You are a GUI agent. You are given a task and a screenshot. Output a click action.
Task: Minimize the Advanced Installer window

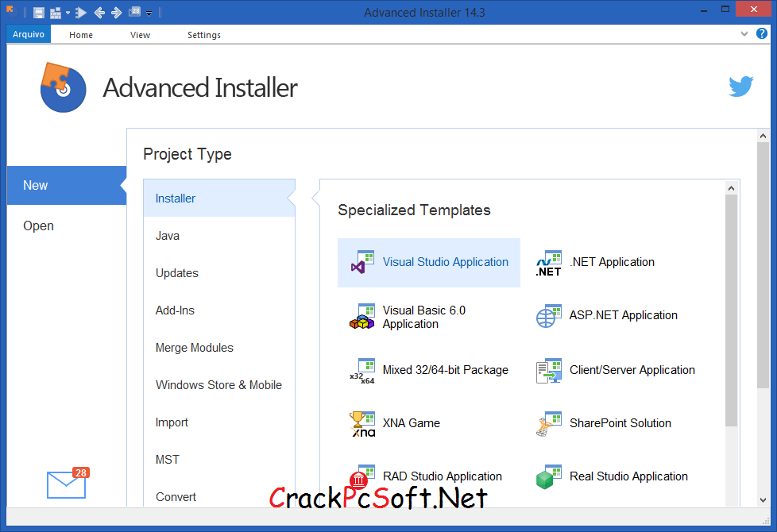click(704, 10)
